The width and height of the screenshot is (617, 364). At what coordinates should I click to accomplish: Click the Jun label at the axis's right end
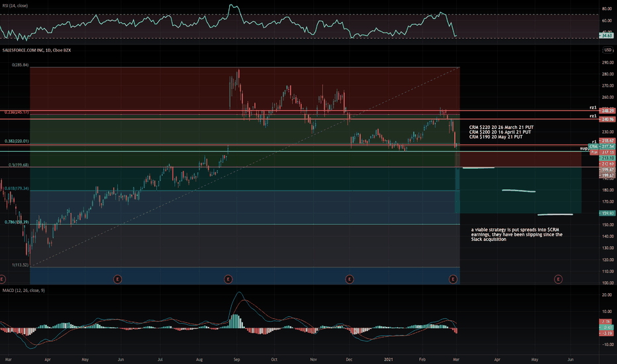pyautogui.click(x=571, y=359)
